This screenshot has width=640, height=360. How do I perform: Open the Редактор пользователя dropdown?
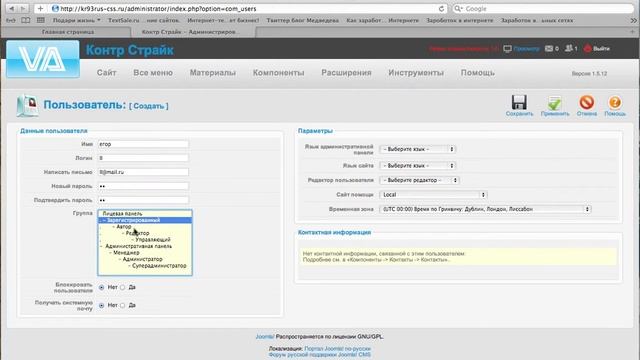click(x=420, y=180)
